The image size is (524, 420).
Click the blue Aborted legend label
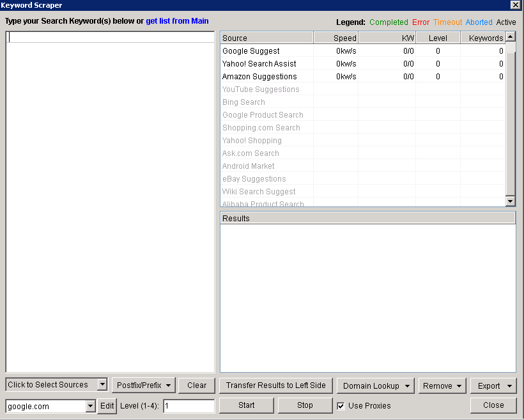tap(479, 22)
